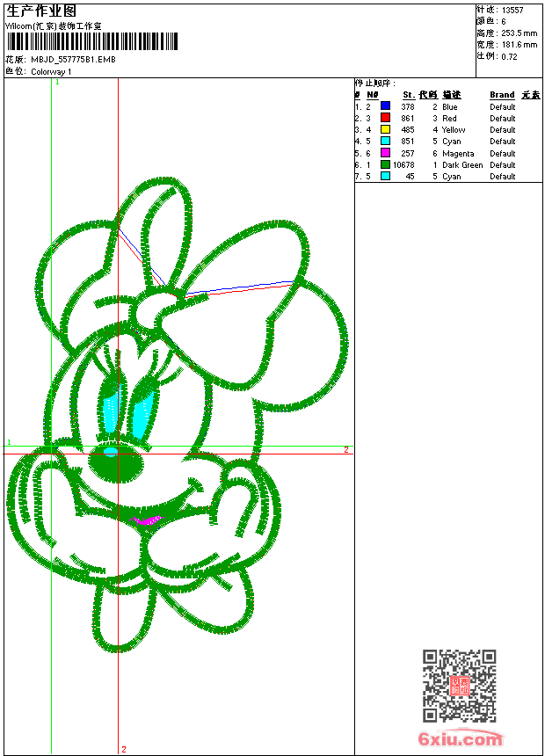Click the stitch count value 13557
The height and width of the screenshot is (756, 545).
512,11
